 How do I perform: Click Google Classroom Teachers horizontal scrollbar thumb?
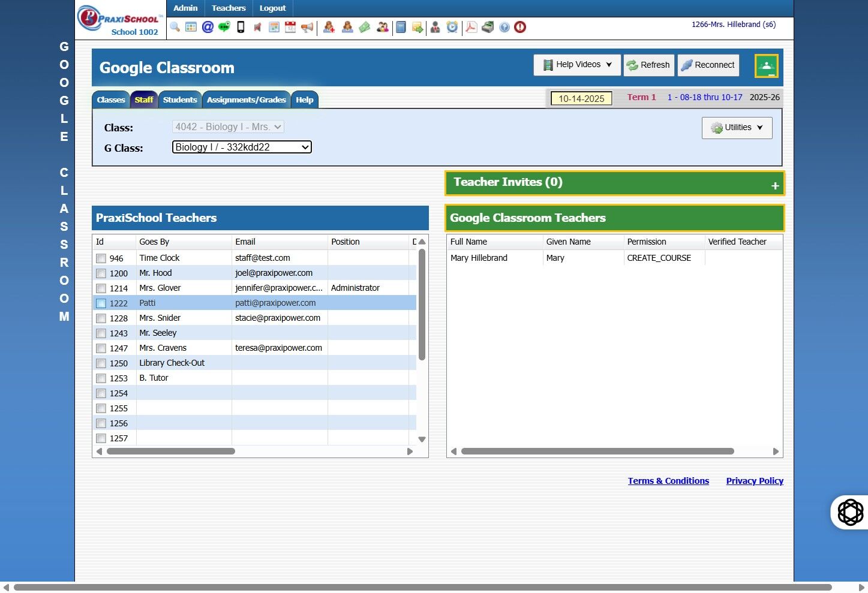tap(597, 451)
